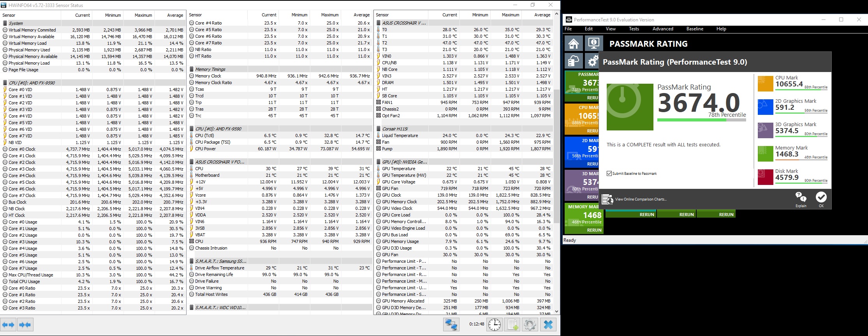Select the Virtual Memory Commited row
868x336 pixels.
[x=93, y=30]
